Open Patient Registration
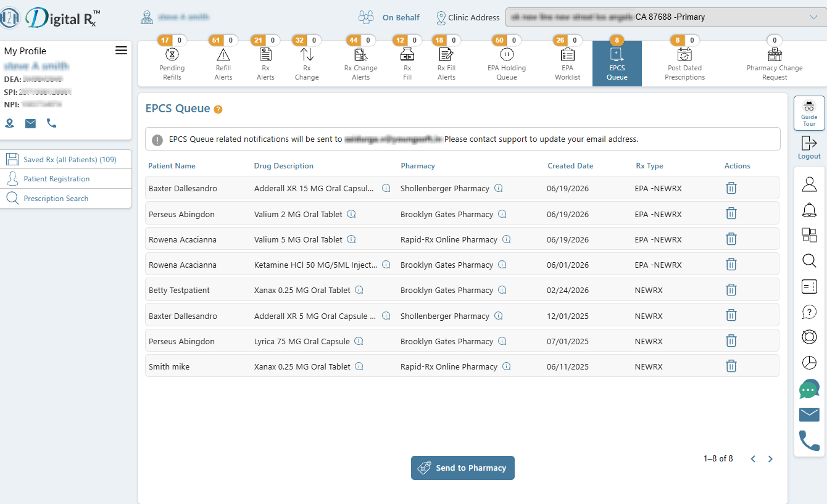The width and height of the screenshot is (827, 504). (66, 179)
